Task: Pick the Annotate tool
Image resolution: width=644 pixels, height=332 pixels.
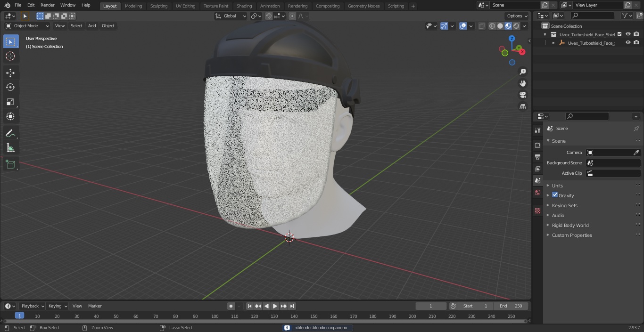Action: point(10,134)
